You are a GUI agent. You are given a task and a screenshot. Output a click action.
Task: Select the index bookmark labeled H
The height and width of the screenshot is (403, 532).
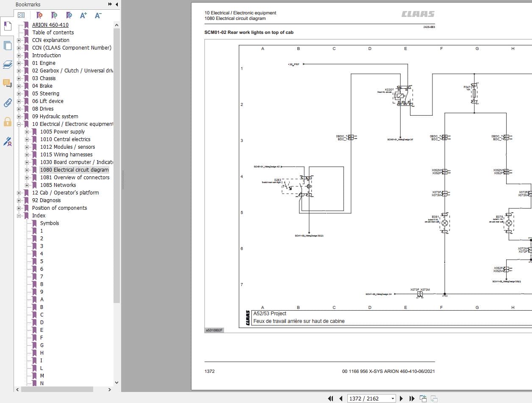tap(42, 353)
